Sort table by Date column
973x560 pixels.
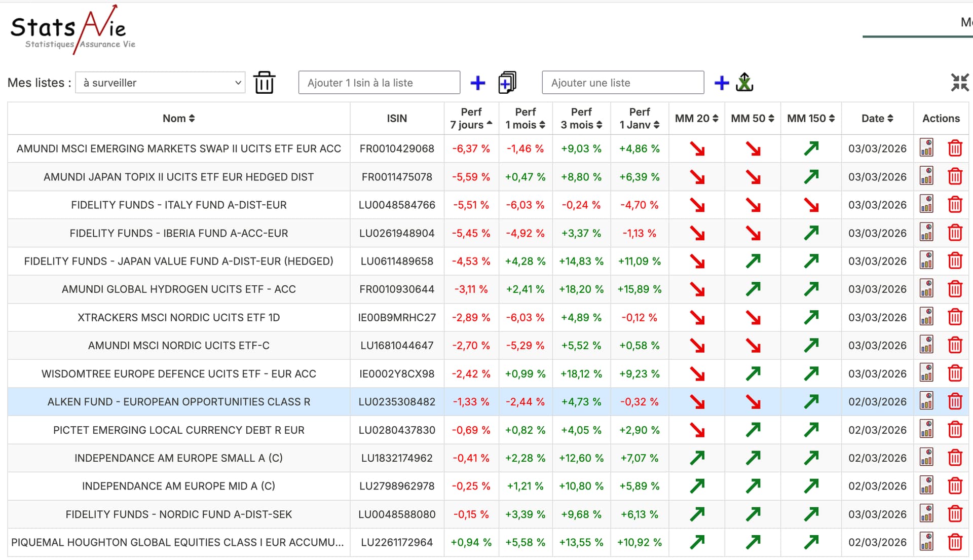[x=877, y=119]
